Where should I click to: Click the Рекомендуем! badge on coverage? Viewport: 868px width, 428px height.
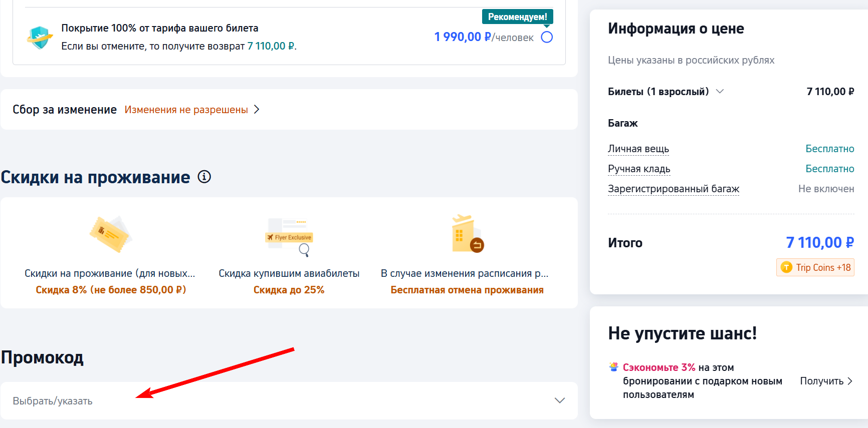click(x=517, y=17)
